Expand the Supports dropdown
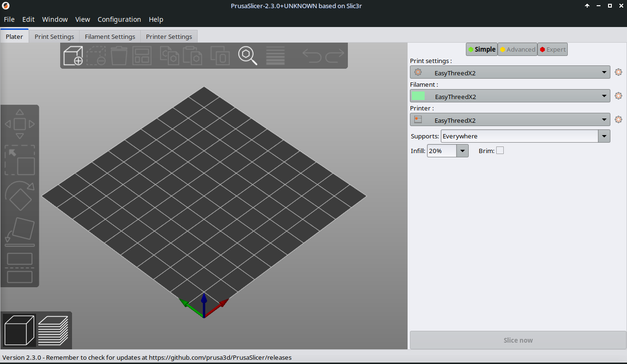This screenshot has width=627, height=364. click(604, 136)
